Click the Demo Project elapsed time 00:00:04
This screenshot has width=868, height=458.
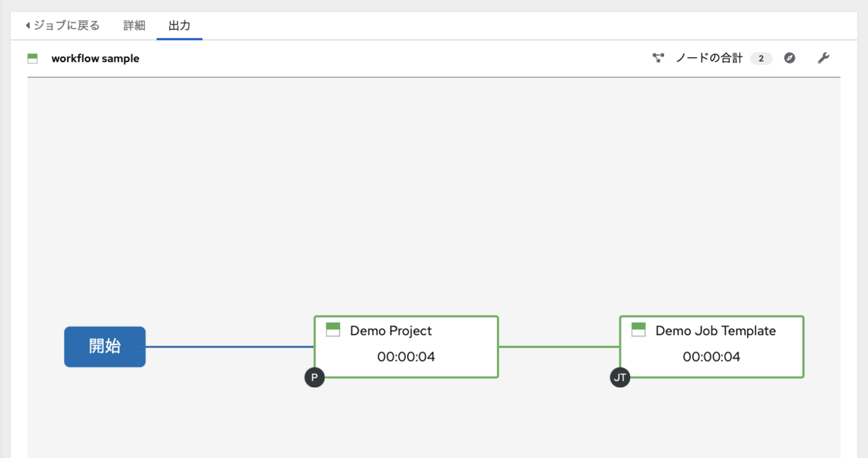point(406,357)
